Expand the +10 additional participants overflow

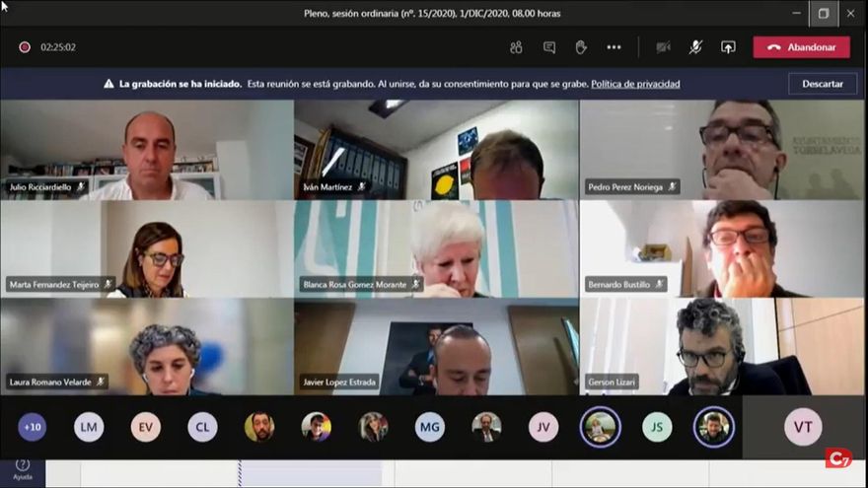[x=33, y=427]
